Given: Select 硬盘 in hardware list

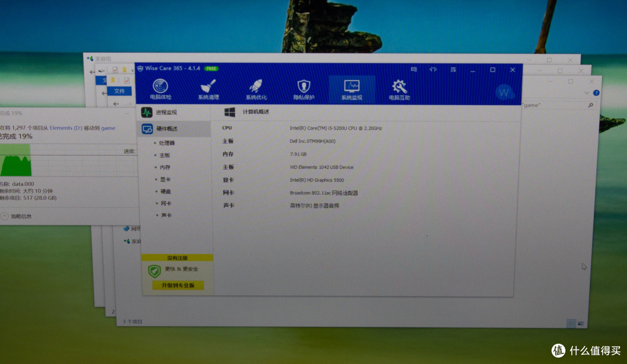Looking at the screenshot, I should [x=166, y=192].
